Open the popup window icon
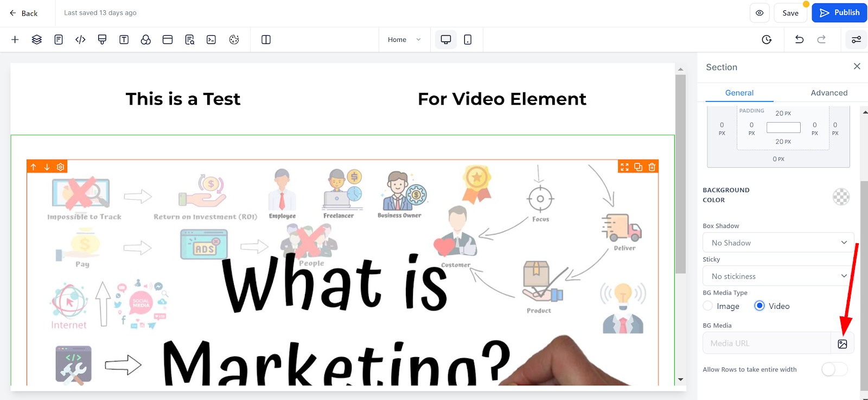The height and width of the screenshot is (400, 868). pos(168,40)
